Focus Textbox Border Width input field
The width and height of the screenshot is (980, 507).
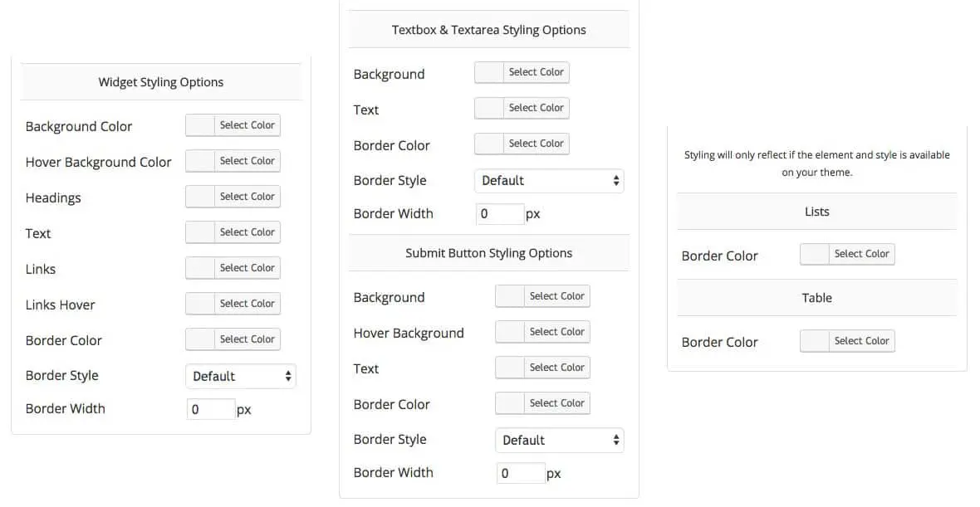(x=499, y=213)
